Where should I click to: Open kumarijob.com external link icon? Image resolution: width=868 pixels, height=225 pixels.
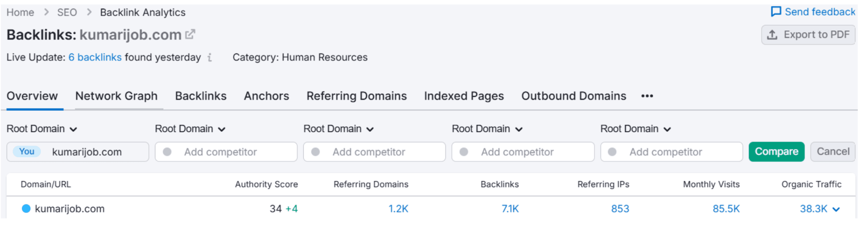tap(190, 35)
